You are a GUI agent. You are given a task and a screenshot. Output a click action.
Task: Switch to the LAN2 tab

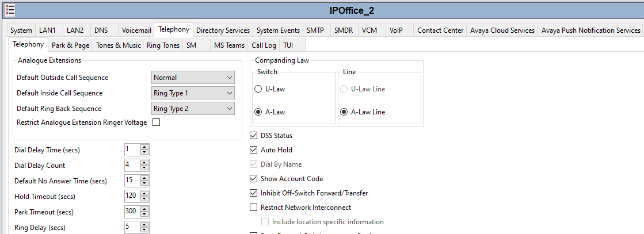point(75,30)
